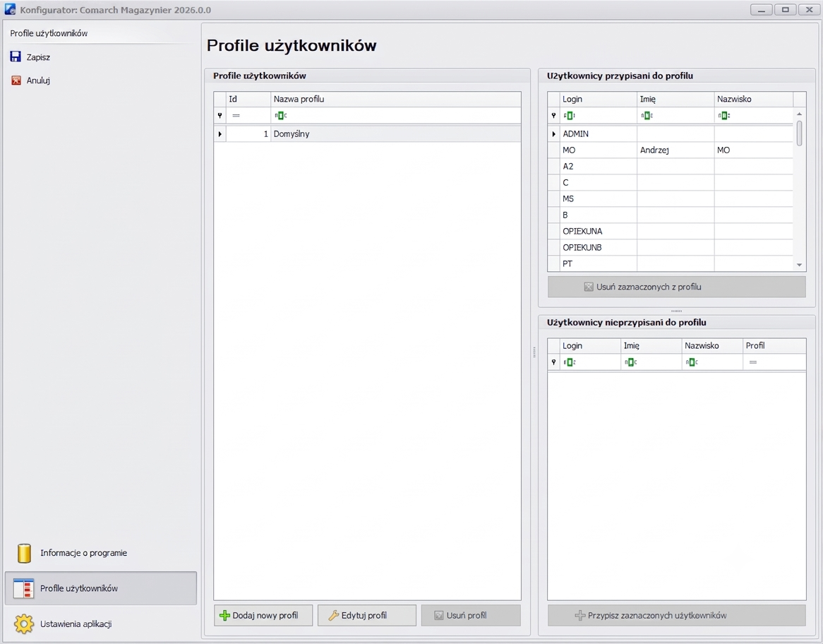823x644 pixels.
Task: Click the green plus icon on Dodaj nowy profil
Action: pos(224,616)
